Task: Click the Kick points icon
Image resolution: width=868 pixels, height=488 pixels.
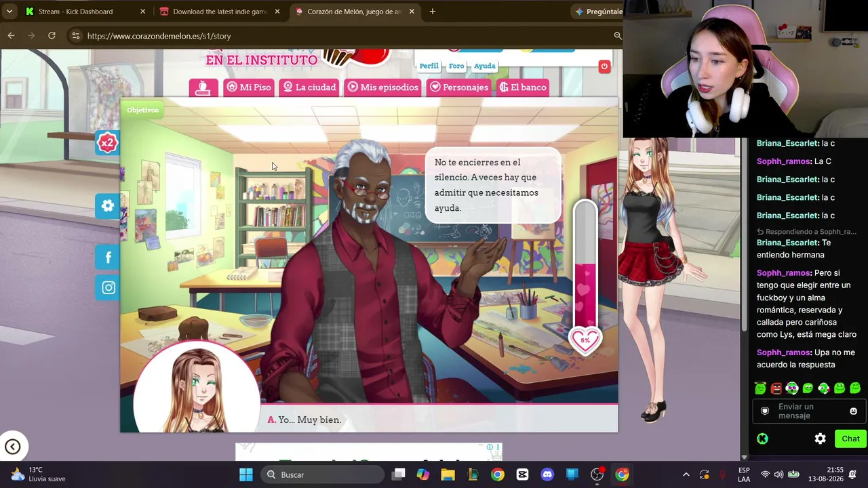Action: (x=762, y=439)
